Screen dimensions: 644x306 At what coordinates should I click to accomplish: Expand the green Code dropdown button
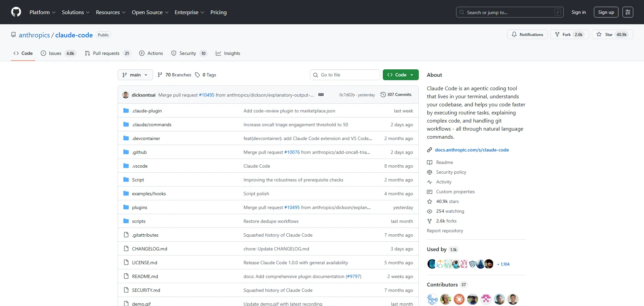(400, 75)
